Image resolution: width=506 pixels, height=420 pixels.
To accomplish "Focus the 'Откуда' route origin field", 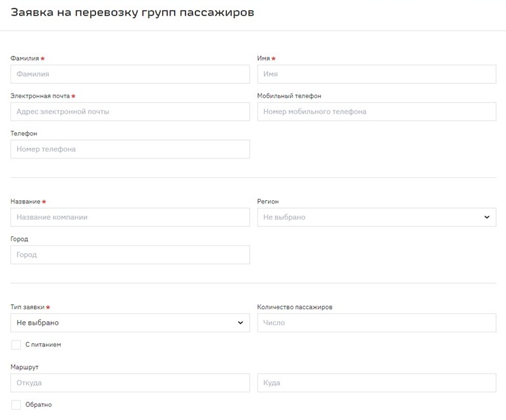I will point(129,383).
